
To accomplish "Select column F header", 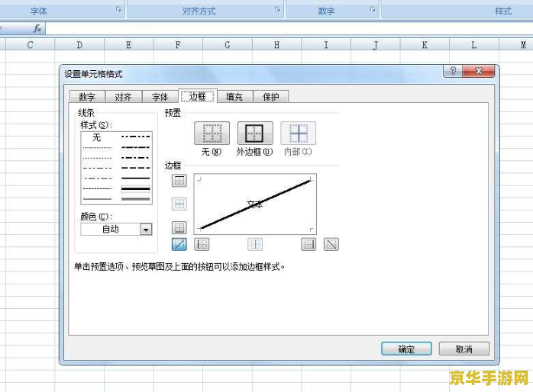I will pos(178,44).
